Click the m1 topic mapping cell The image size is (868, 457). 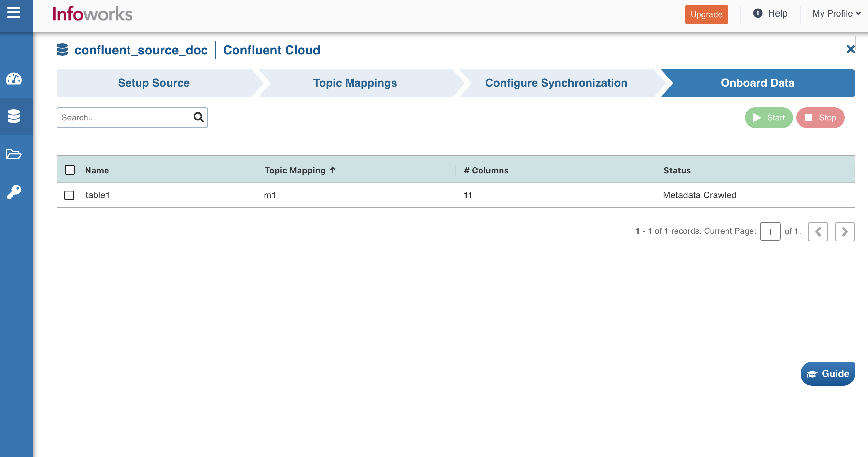tap(270, 195)
